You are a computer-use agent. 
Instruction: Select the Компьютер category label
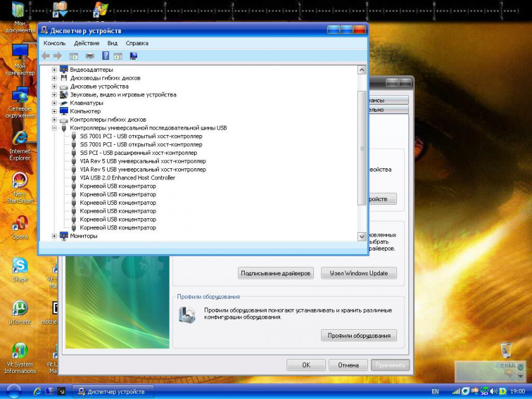pos(85,111)
